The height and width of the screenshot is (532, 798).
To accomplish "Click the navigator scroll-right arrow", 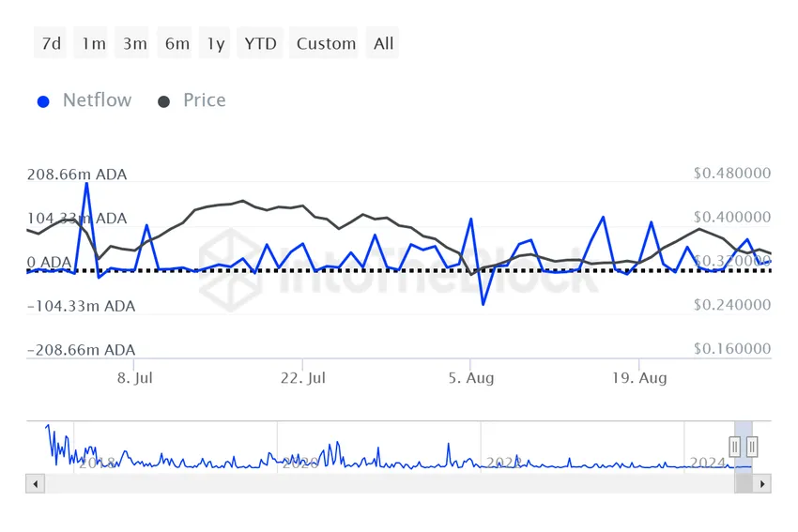I will pos(763,484).
